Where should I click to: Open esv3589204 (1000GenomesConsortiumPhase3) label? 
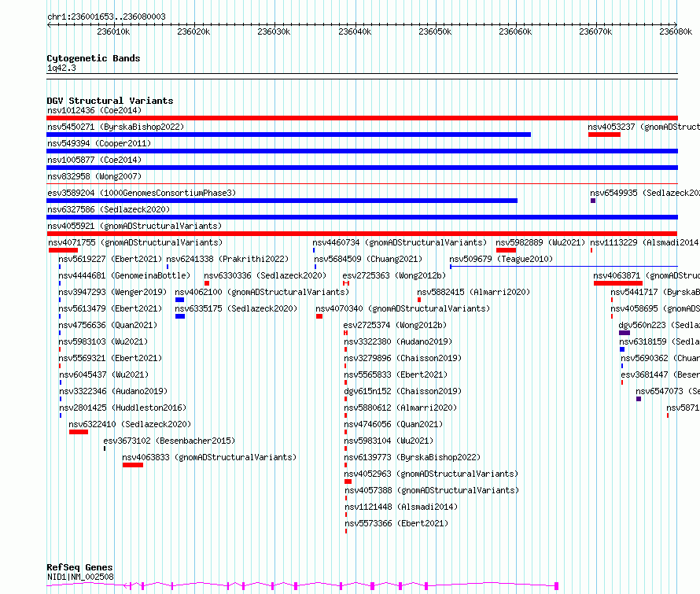(142, 193)
